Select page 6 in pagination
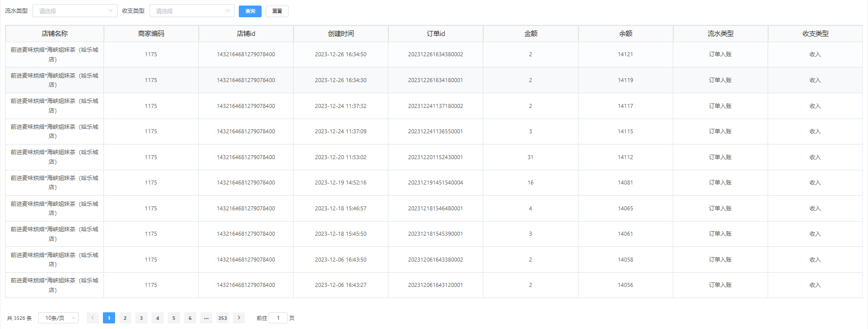 [190, 318]
